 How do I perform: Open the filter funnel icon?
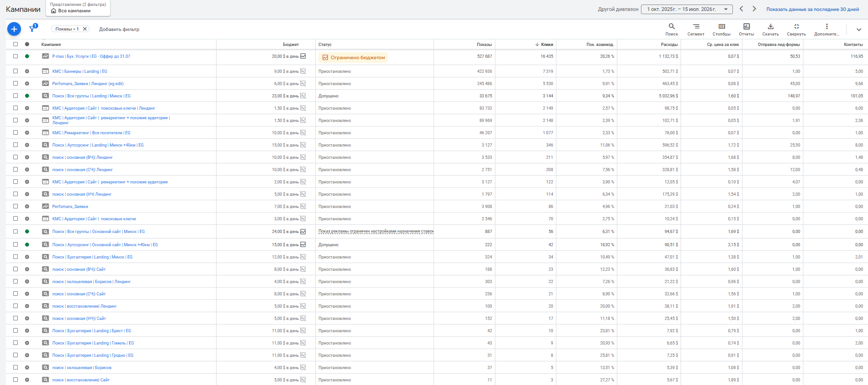32,29
